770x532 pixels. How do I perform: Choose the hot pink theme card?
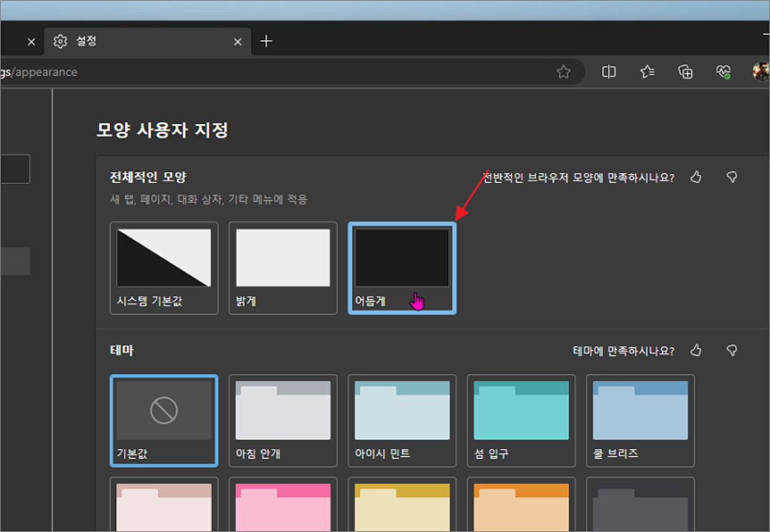pos(283,504)
